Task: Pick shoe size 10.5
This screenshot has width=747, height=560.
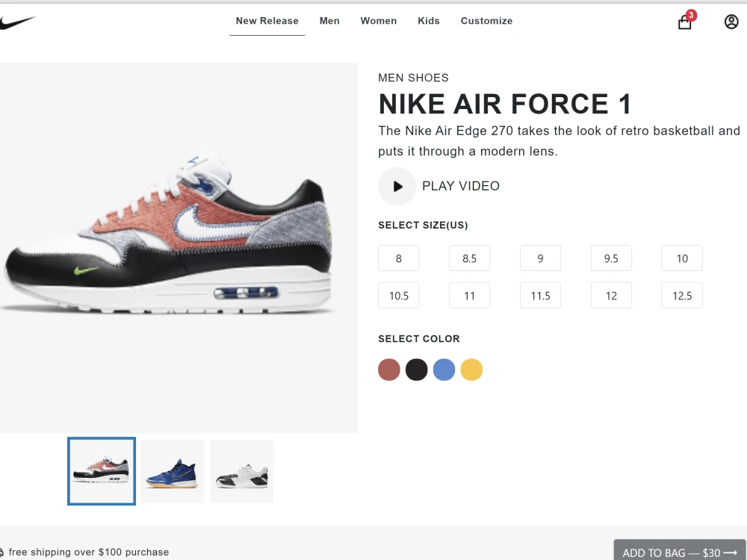Action: pyautogui.click(x=399, y=295)
